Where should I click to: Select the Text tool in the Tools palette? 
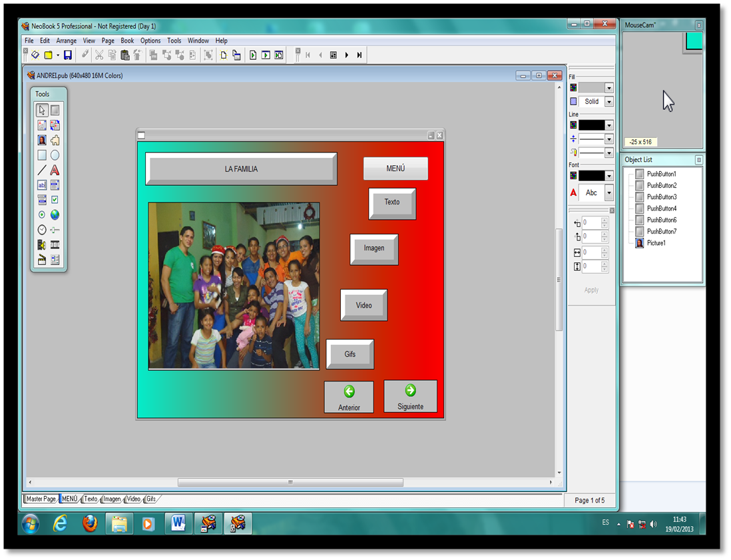[55, 170]
